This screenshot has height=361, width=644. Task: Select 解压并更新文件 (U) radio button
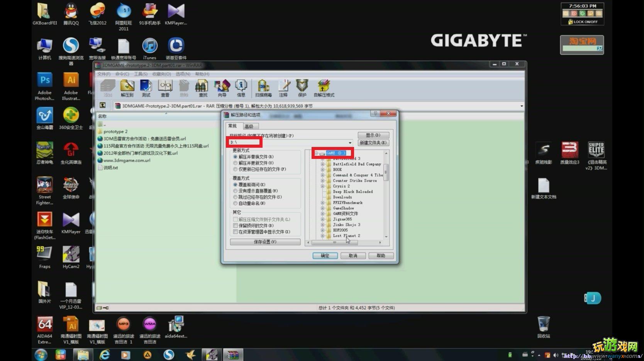[235, 163]
